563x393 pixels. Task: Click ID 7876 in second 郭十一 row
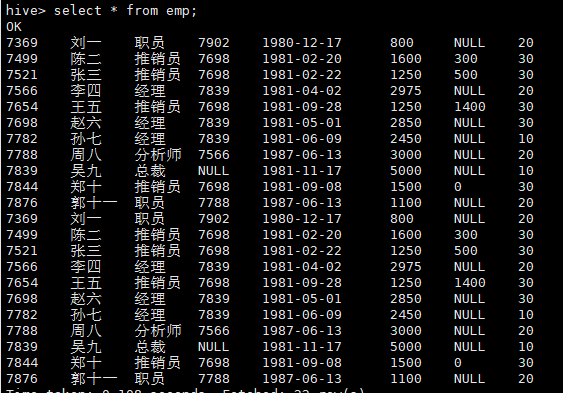tap(22, 379)
